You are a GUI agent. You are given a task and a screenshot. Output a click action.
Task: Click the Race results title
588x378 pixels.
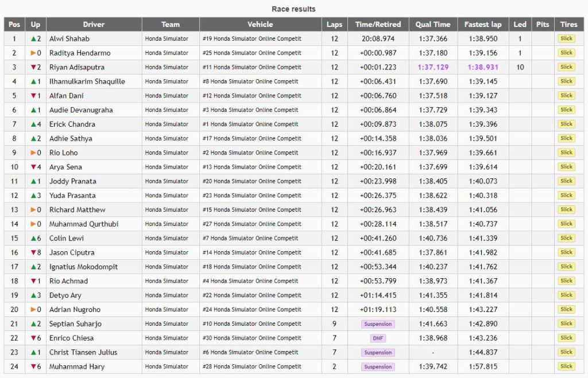tap(293, 9)
